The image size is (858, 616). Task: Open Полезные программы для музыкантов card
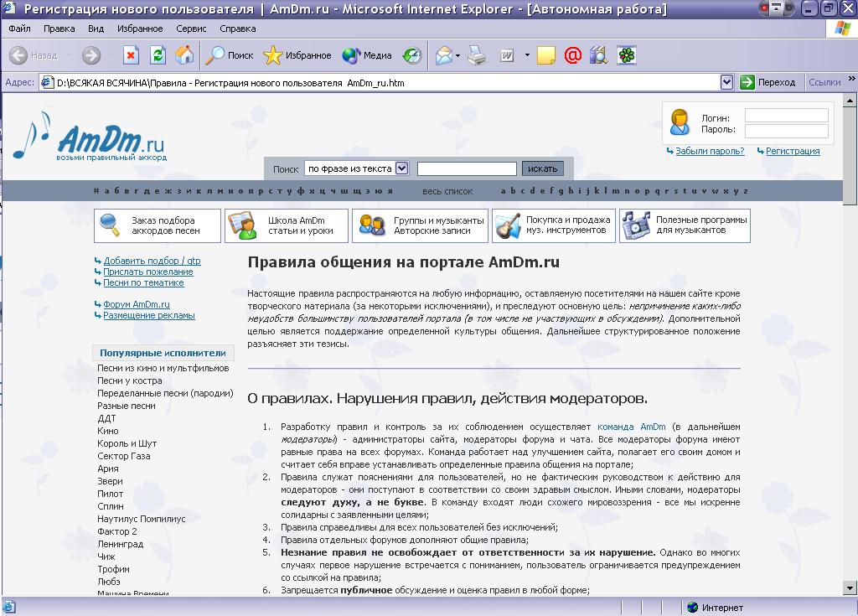(685, 225)
